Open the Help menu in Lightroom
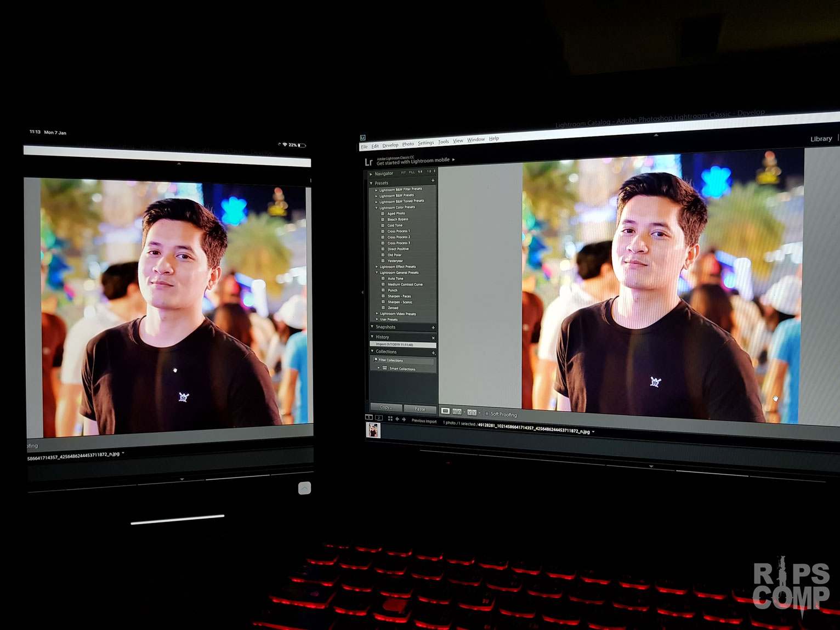840x630 pixels. click(494, 139)
